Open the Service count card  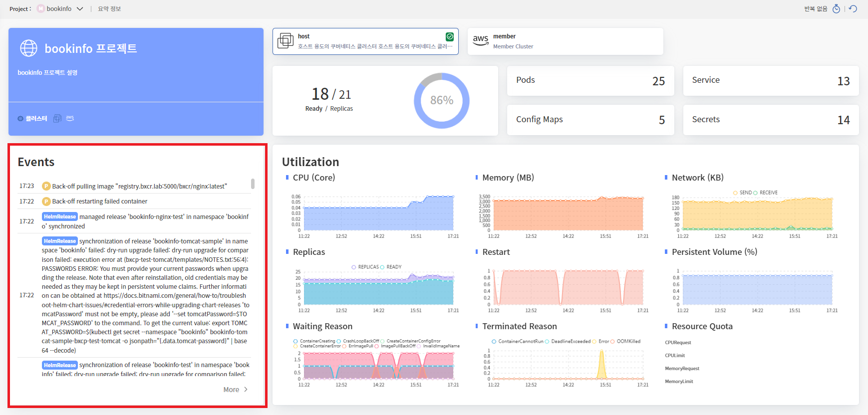coord(771,81)
